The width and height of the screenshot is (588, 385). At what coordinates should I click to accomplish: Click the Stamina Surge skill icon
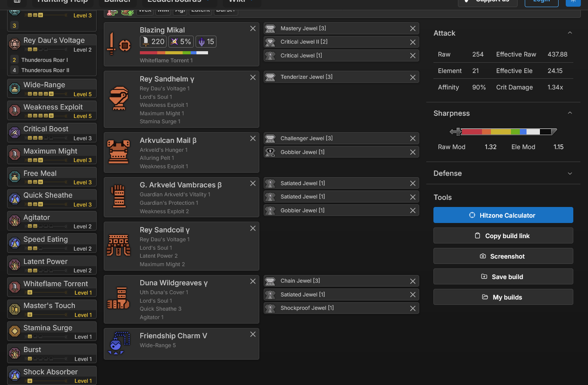pos(15,331)
